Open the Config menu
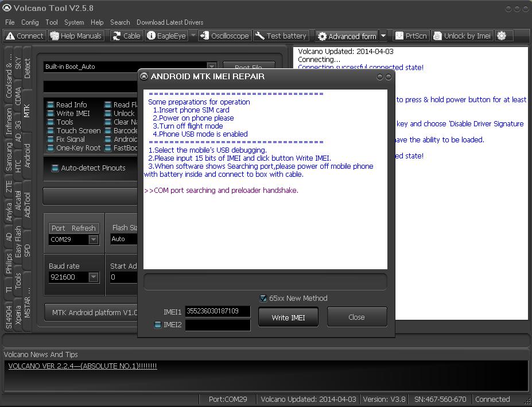 pyautogui.click(x=30, y=22)
